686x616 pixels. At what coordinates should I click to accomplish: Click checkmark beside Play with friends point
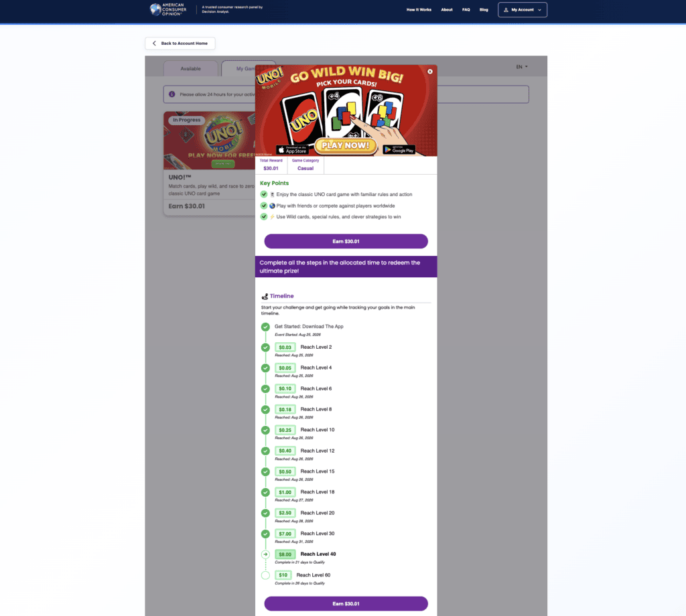[264, 206]
